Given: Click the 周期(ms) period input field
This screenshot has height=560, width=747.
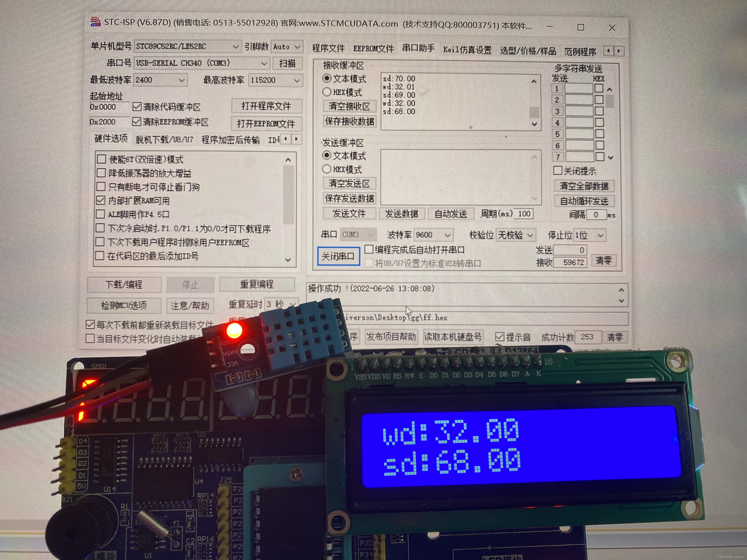Looking at the screenshot, I should tap(524, 214).
